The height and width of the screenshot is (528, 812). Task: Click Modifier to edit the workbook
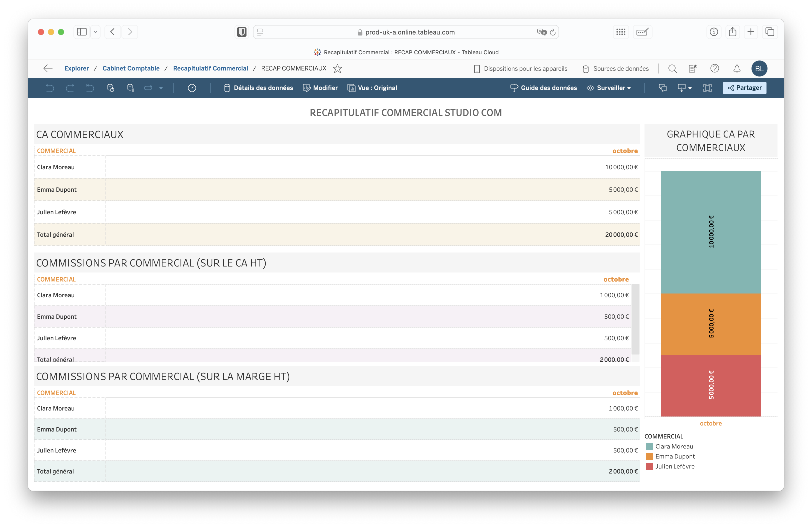(320, 88)
